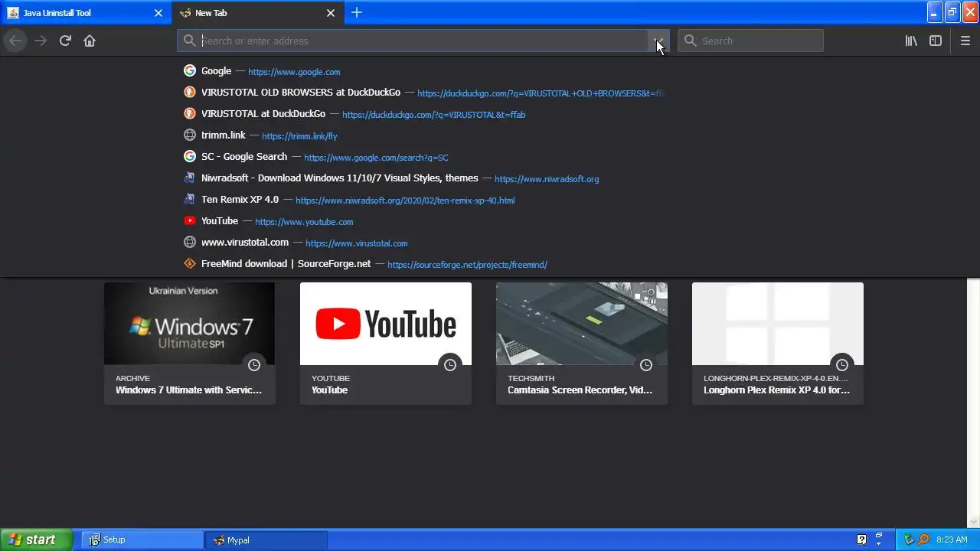Choose the trimm.link suggestion

pos(490,135)
